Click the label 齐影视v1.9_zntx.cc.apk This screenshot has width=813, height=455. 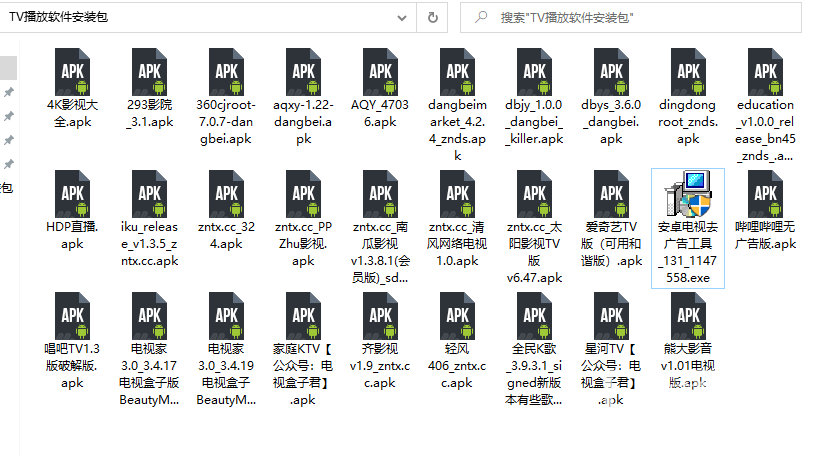pyautogui.click(x=380, y=366)
